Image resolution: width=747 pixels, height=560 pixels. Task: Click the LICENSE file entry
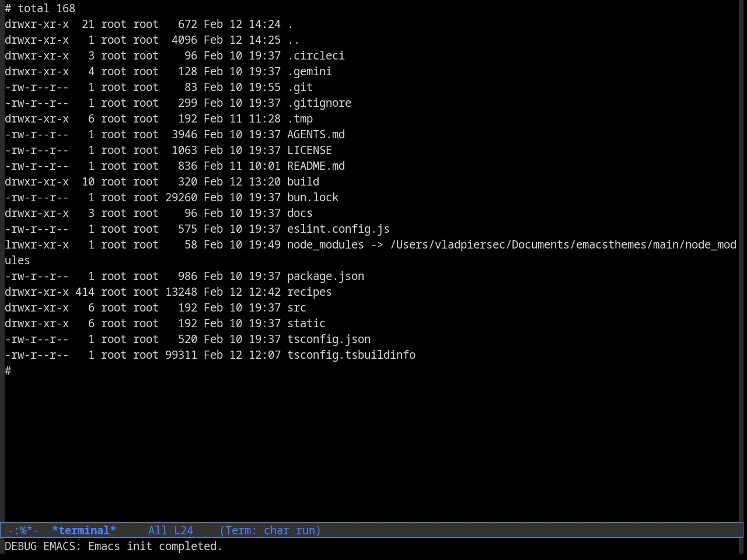(309, 150)
